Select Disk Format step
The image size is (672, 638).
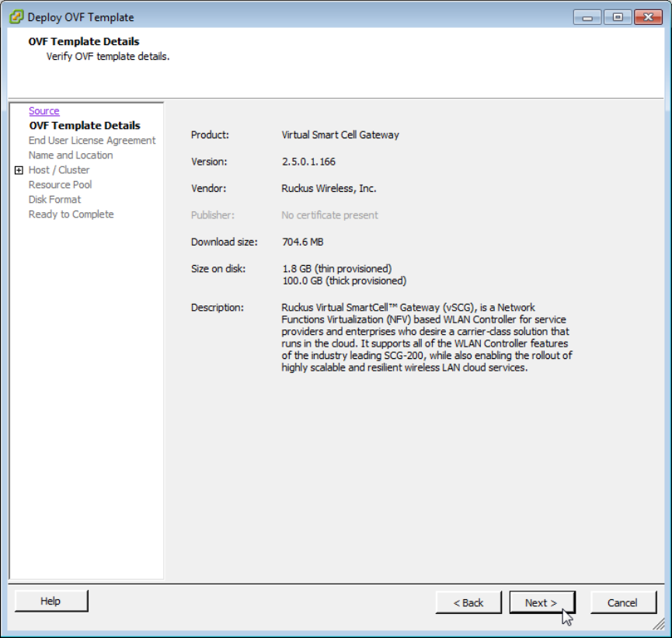click(x=54, y=200)
